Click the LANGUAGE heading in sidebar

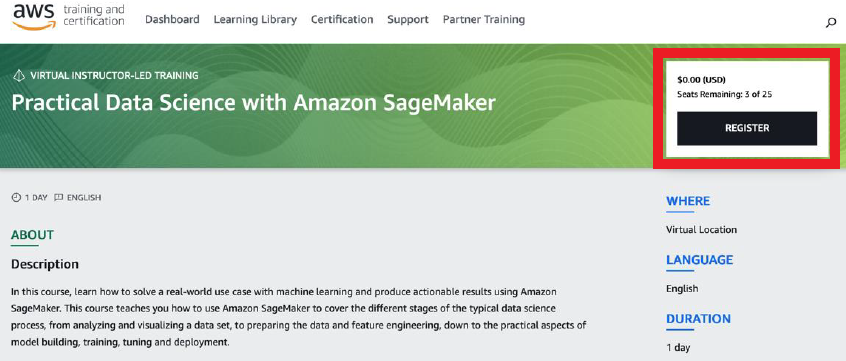tap(700, 260)
